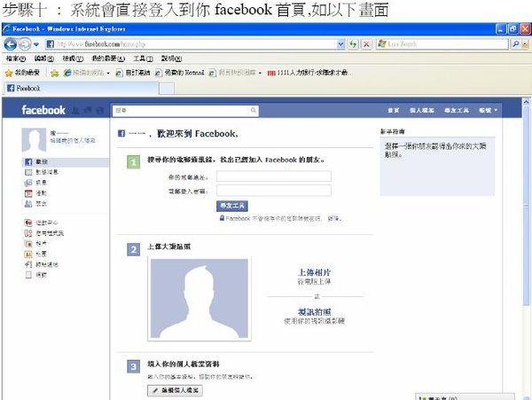Open the messages icon in Facebook header
Viewport: 532px width, 400px height.
[88, 110]
